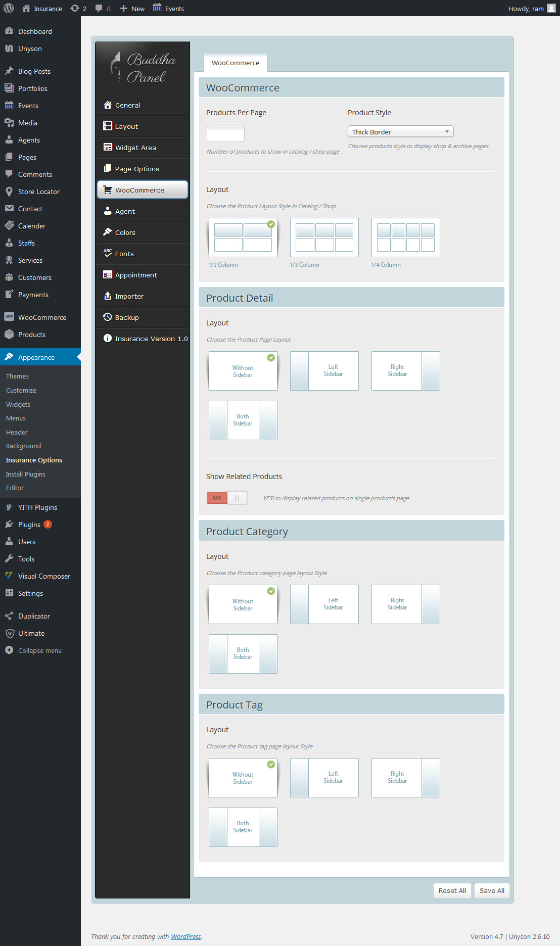
Task: Open Agent section in Buddha Panel
Action: click(143, 211)
